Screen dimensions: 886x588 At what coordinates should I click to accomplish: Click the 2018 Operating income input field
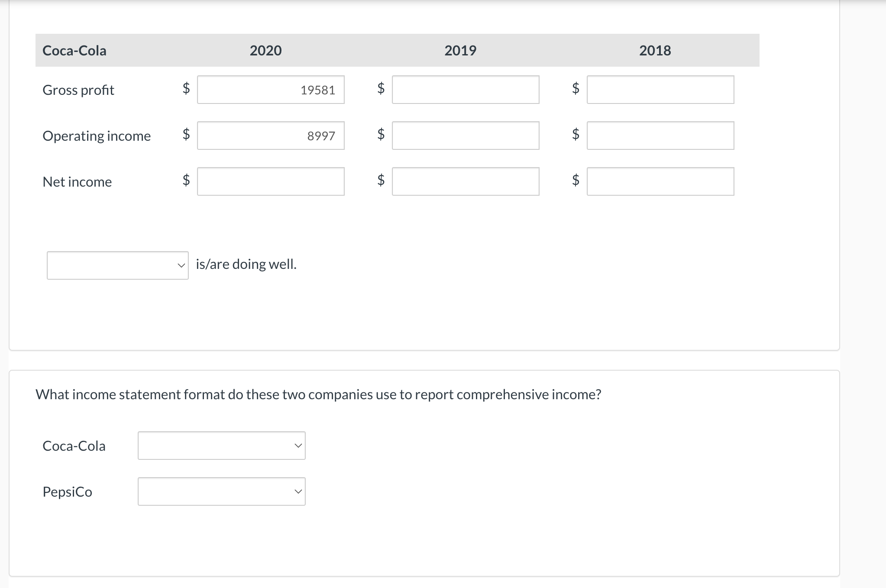pyautogui.click(x=660, y=136)
